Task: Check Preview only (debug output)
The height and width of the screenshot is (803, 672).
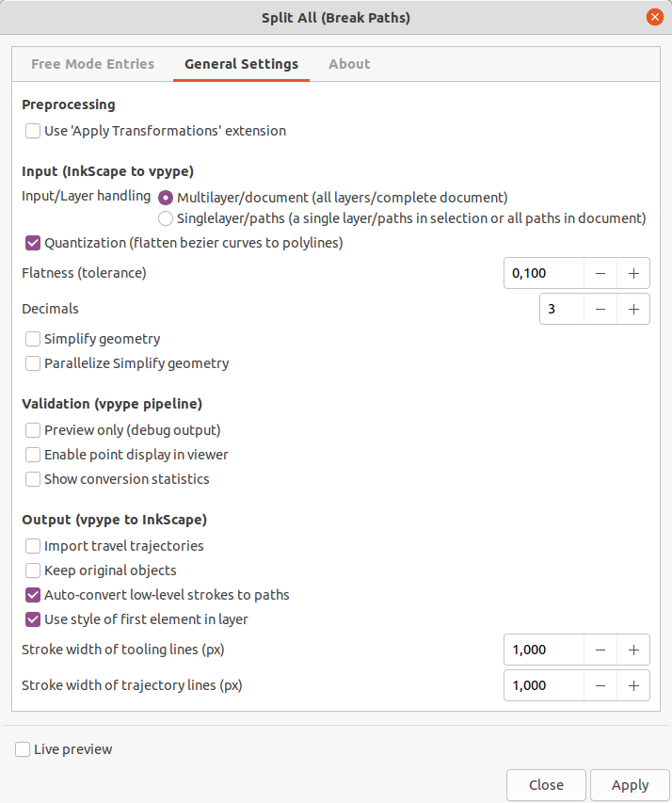Action: pyautogui.click(x=33, y=430)
